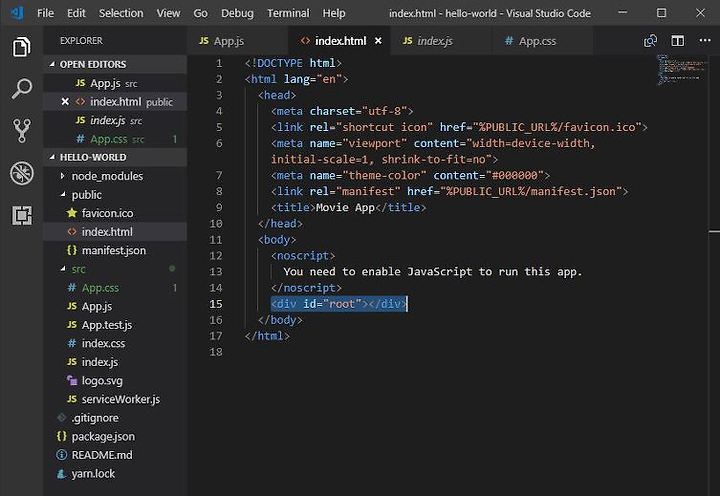Click line number 18 in the gutter
Viewport: 720px width, 496px height.
(x=216, y=352)
